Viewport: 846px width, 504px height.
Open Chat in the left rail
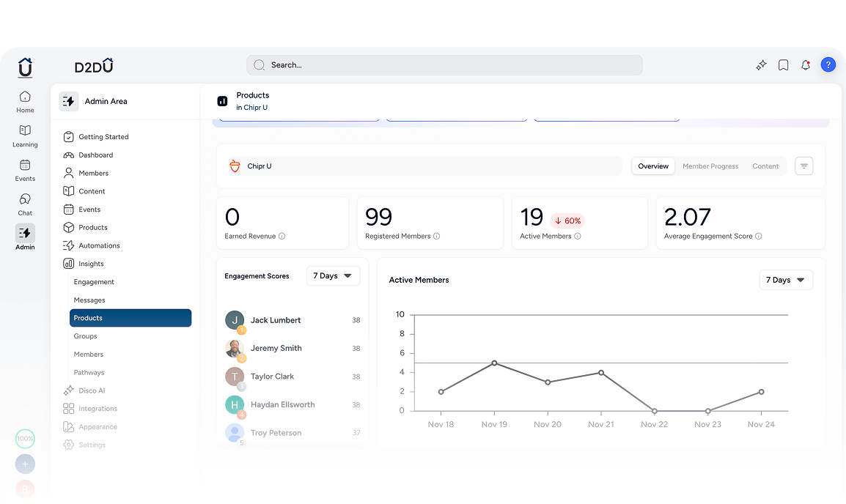tap(25, 204)
